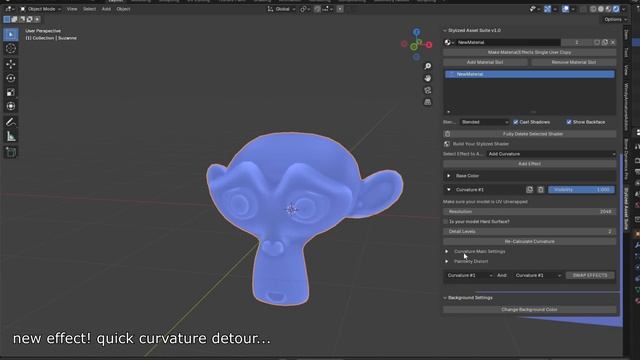The width and height of the screenshot is (640, 360).
Task: Open the Object menu
Action: [123, 9]
